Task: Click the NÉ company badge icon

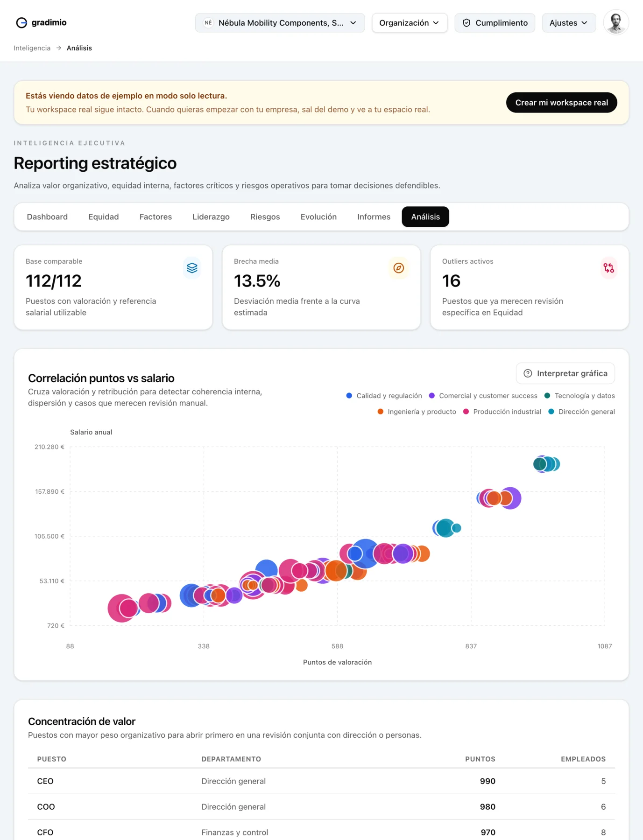Action: (208, 23)
